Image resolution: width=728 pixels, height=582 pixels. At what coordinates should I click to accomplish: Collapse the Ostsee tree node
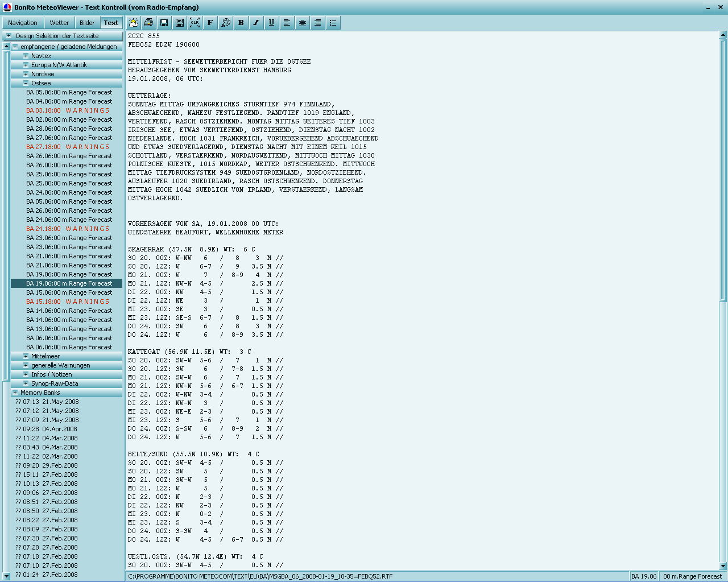click(26, 83)
